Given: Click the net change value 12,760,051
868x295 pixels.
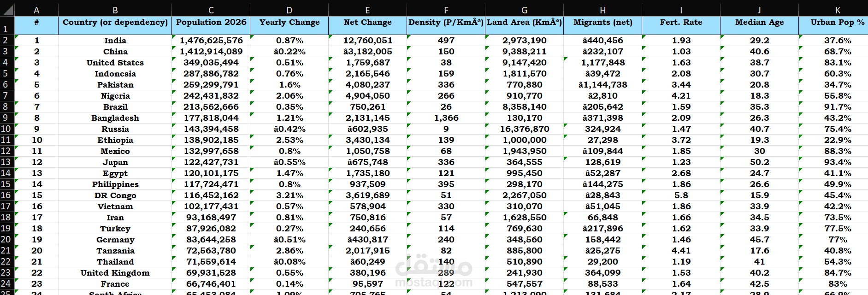Looking at the screenshot, I should point(367,41).
